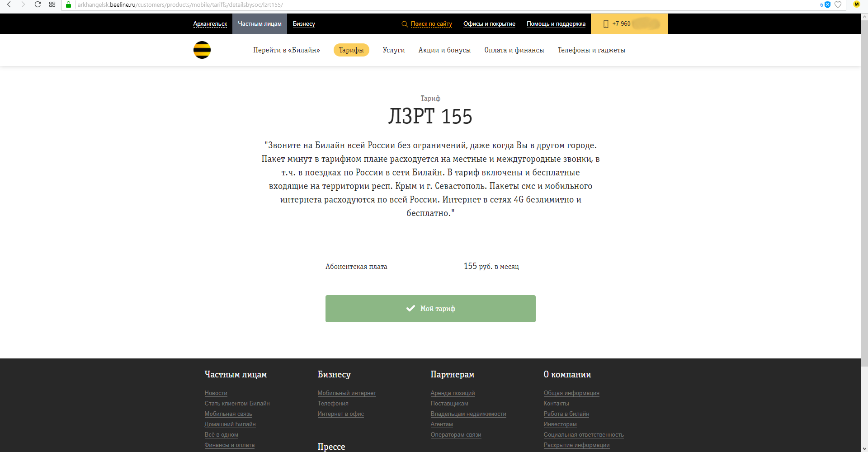868x452 pixels.
Task: Add page to bookmarks heart icon
Action: pyautogui.click(x=838, y=5)
